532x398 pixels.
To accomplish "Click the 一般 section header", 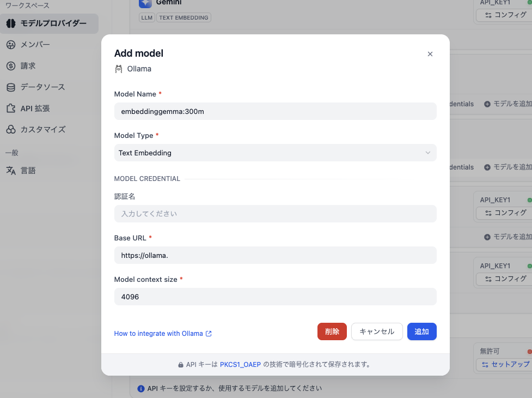I will pos(12,153).
